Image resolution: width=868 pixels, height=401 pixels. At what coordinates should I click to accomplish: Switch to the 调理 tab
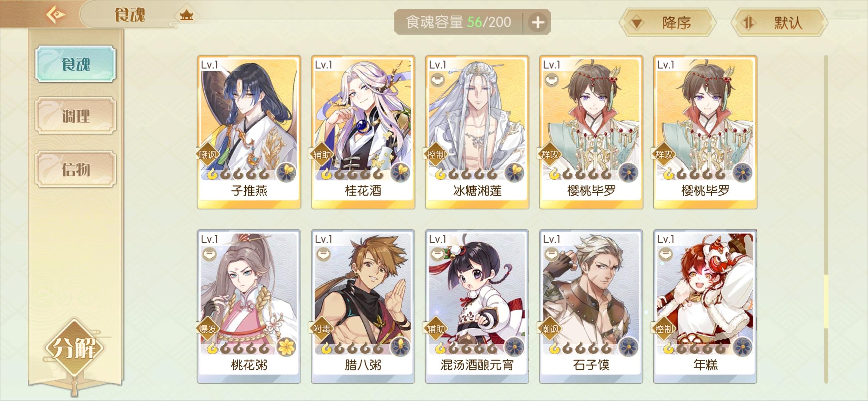(x=76, y=116)
